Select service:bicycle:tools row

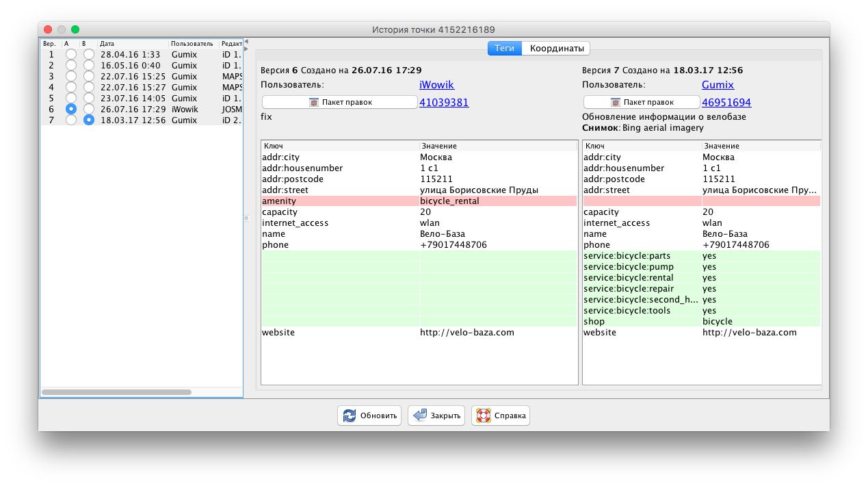[702, 311]
